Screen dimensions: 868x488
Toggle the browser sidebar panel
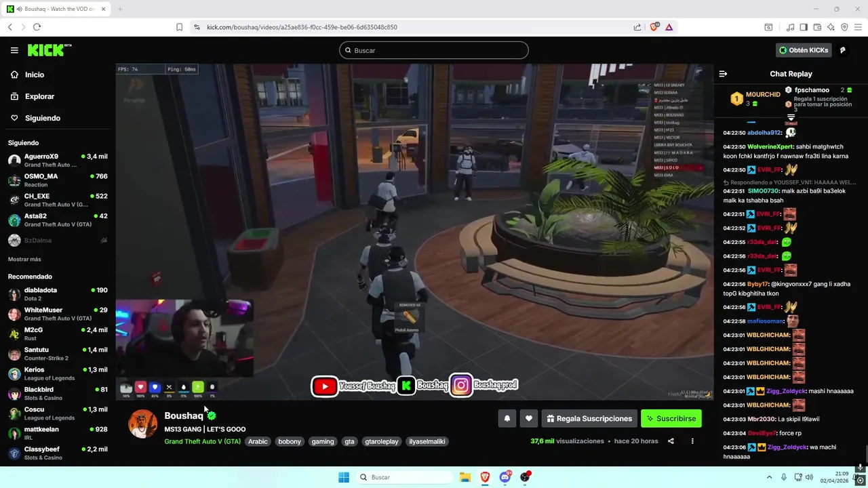pyautogui.click(x=804, y=27)
